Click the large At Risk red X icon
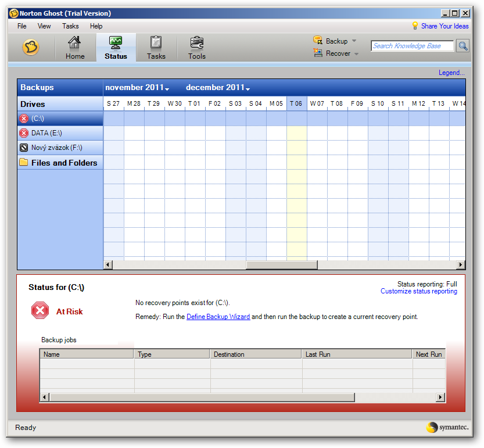The image size is (484, 448). (40, 310)
